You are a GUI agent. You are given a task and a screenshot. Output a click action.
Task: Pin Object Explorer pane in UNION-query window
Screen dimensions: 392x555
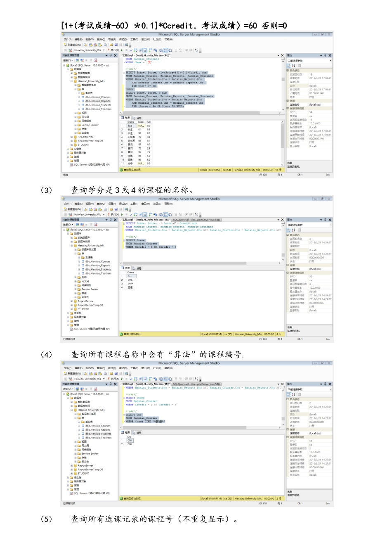coord(111,55)
